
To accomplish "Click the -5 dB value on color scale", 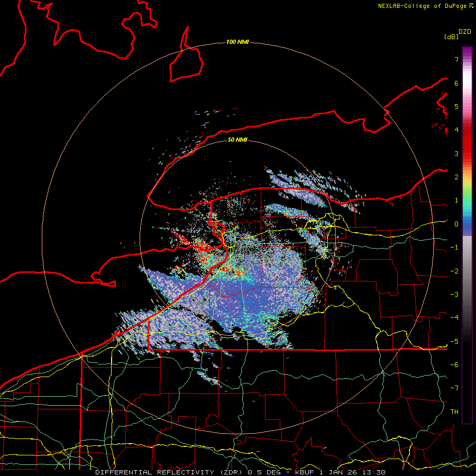I will 454,342.
